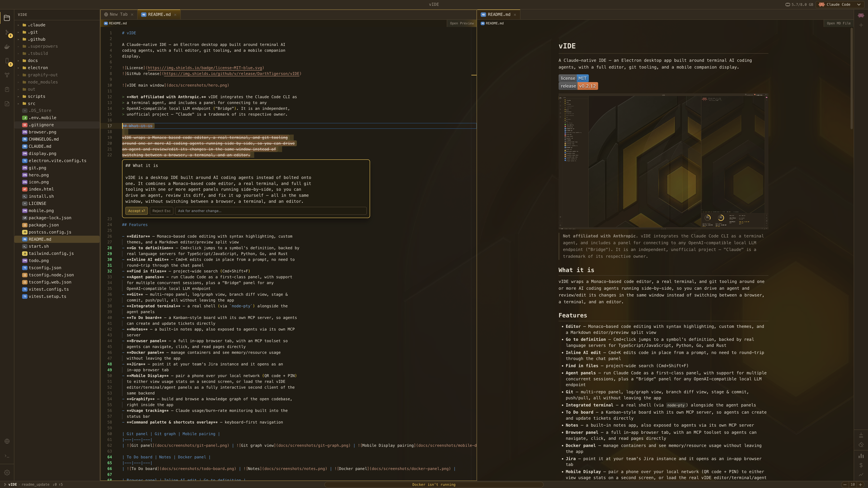The height and width of the screenshot is (488, 868).
Task: Click the memory usage indicator 5.7/8.0 GB
Action: point(799,4)
